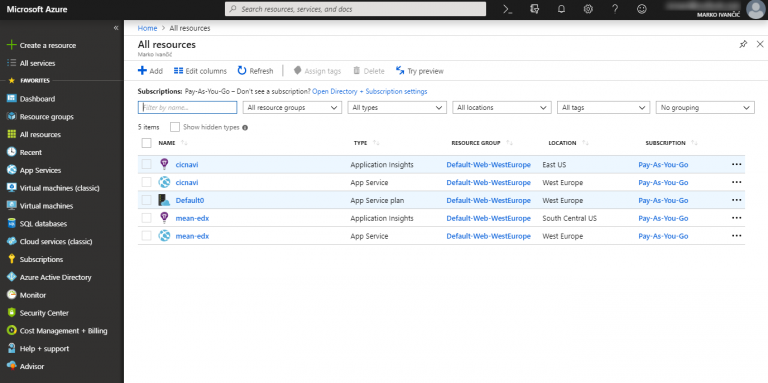
Task: Click the Virtual machines (classic) icon
Action: pyautogui.click(x=11, y=188)
